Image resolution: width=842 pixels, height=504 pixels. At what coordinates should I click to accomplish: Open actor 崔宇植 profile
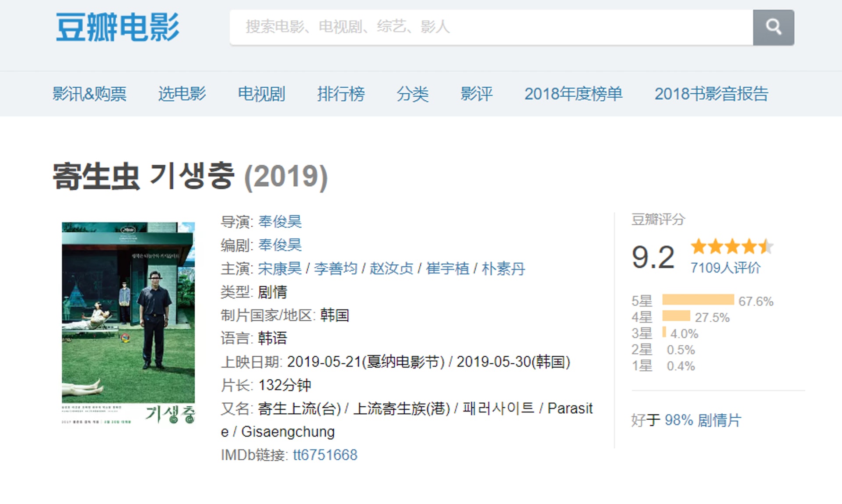[447, 268]
